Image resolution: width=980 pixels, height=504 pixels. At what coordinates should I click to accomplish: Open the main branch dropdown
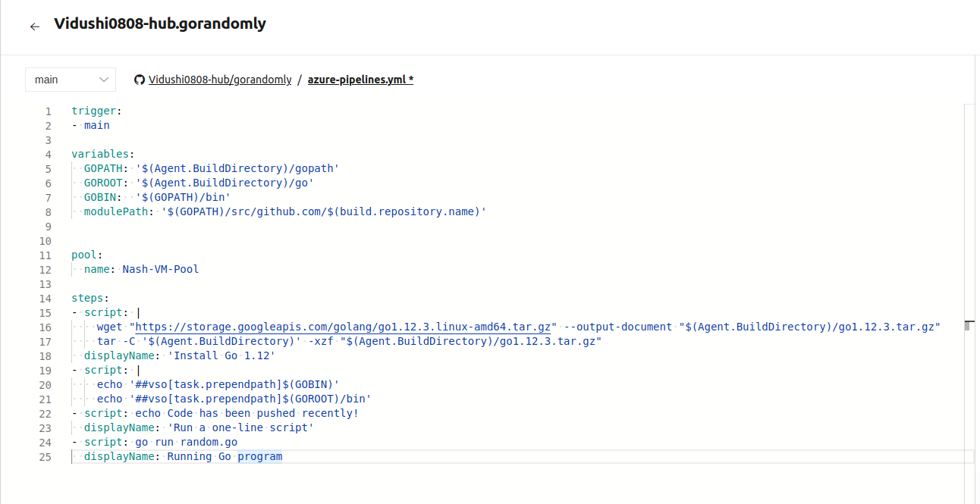pyautogui.click(x=70, y=80)
